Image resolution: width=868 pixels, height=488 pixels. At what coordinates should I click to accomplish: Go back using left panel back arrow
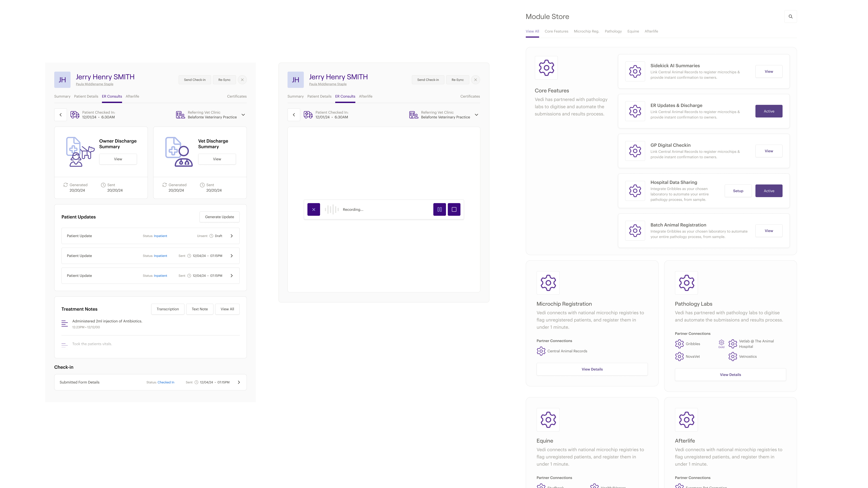point(61,115)
